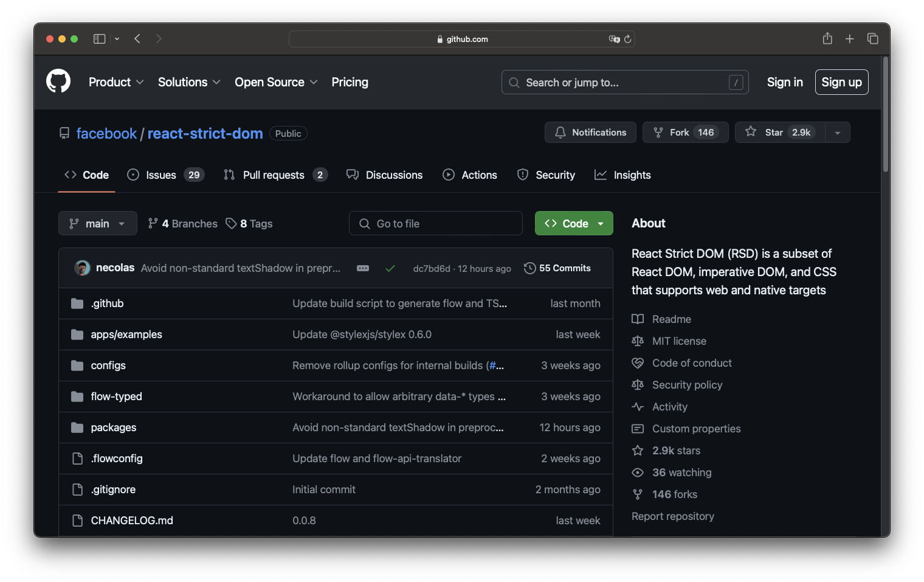
Task: Open 55 Commits history
Action: tap(557, 268)
